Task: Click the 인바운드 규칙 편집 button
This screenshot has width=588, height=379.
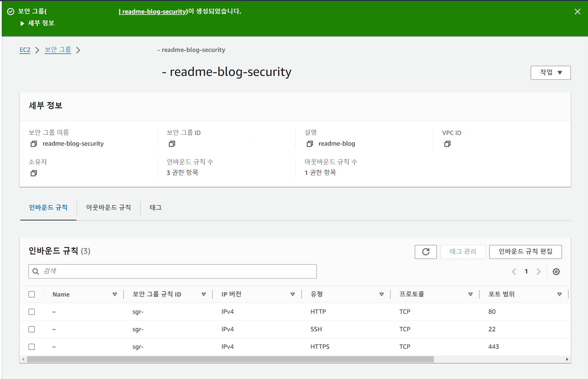Action: click(x=525, y=252)
